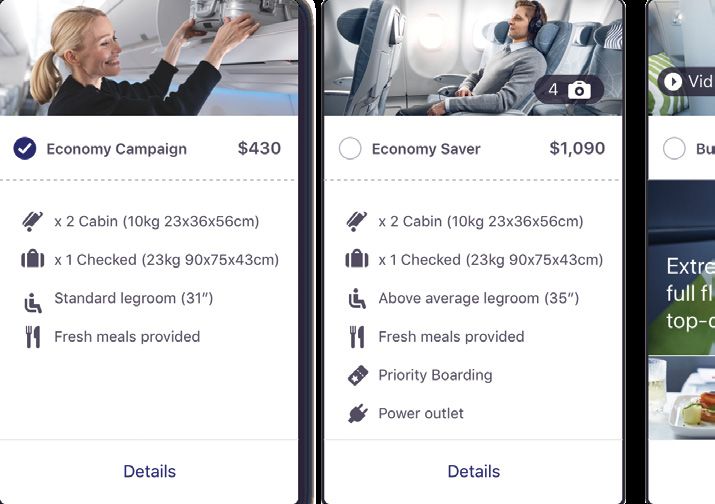Select the Economy Saver radio button
This screenshot has width=715, height=504.
tap(350, 148)
